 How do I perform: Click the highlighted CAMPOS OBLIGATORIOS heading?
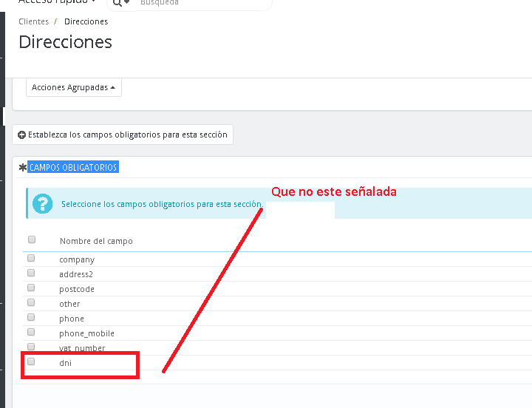(73, 168)
